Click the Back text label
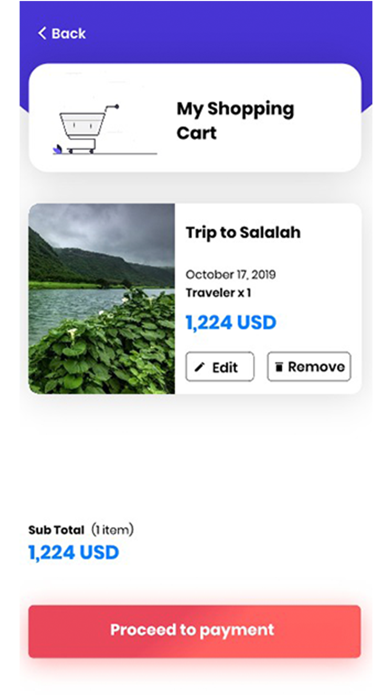The image size is (392, 696). tap(69, 34)
